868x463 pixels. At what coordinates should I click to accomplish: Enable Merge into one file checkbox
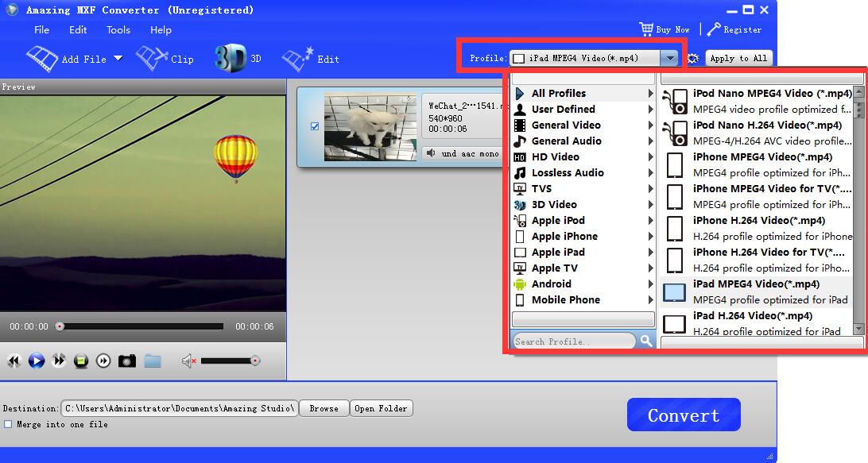point(8,424)
